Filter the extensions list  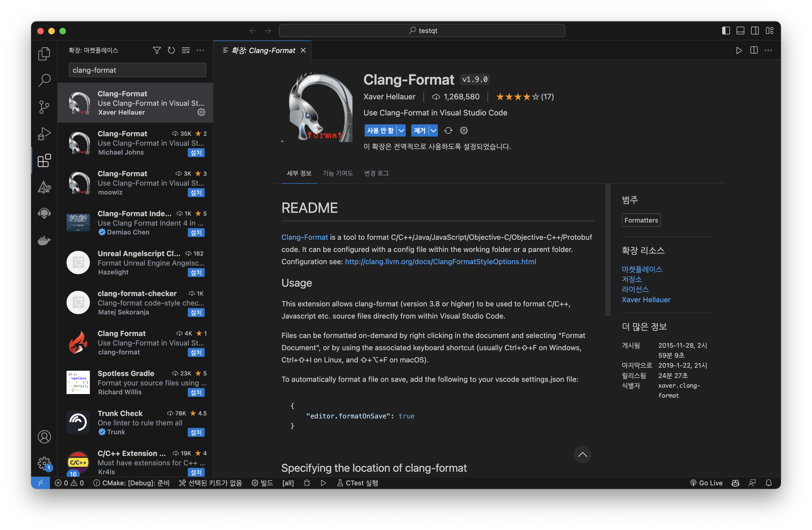click(x=157, y=50)
